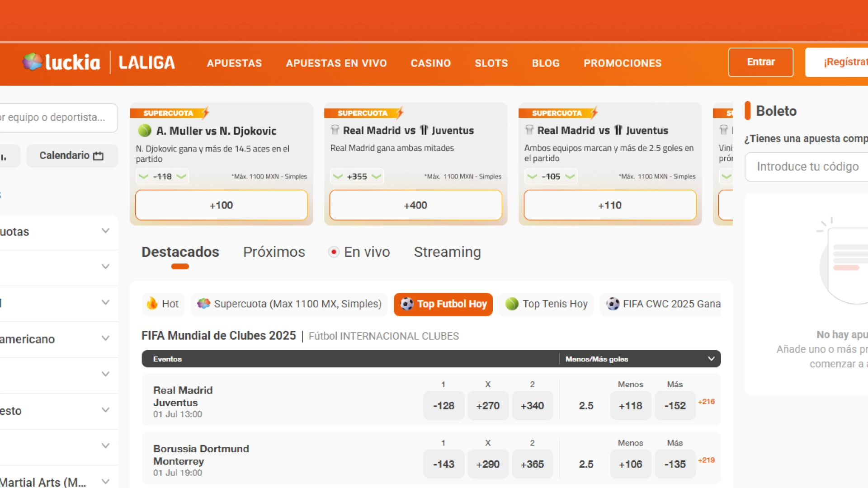Switch to the En vivo tab
The height and width of the screenshot is (488, 868).
(359, 252)
